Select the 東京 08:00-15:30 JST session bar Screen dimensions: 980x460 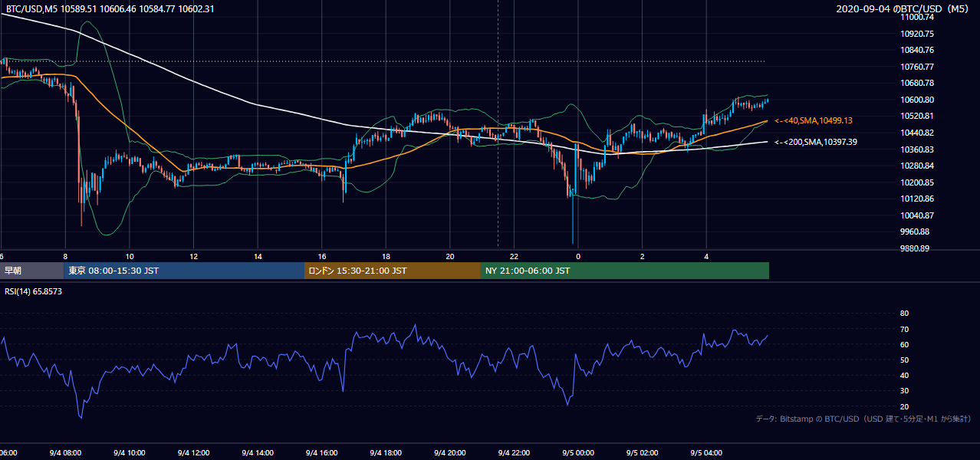click(184, 271)
